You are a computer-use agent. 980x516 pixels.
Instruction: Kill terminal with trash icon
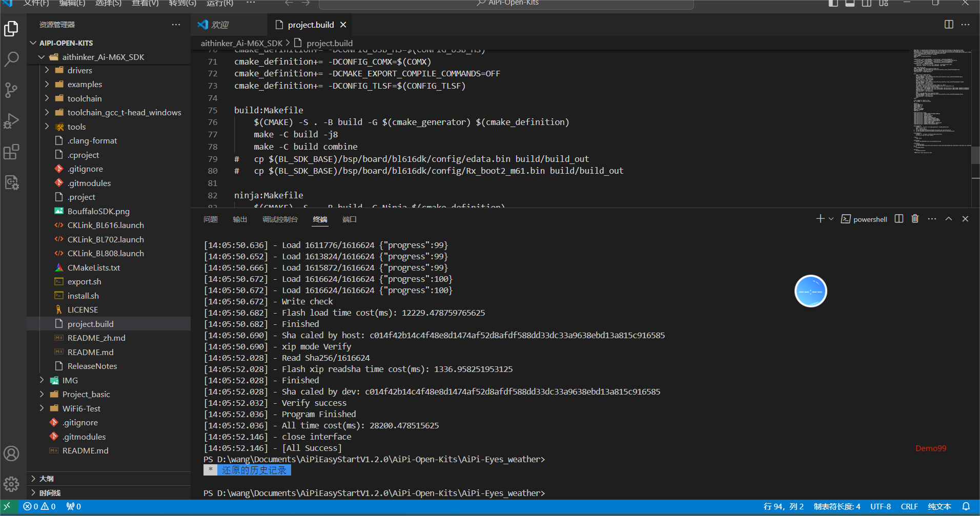[x=915, y=219]
